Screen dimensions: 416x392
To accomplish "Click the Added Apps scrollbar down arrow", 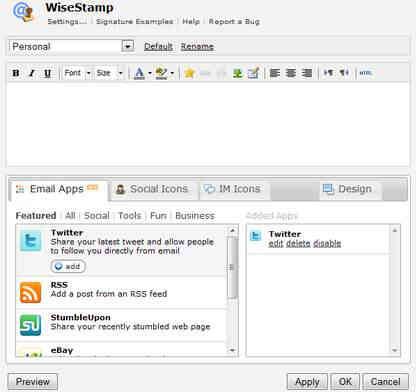I will point(395,350).
